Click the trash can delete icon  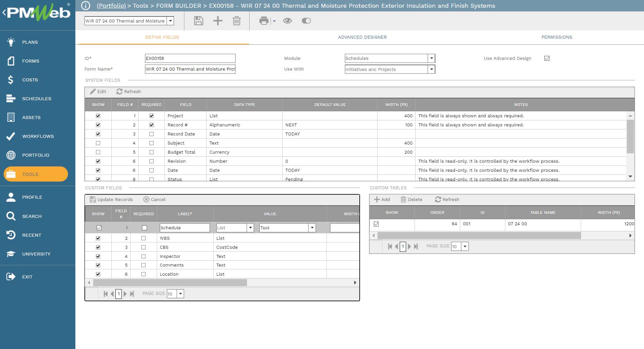[237, 21]
